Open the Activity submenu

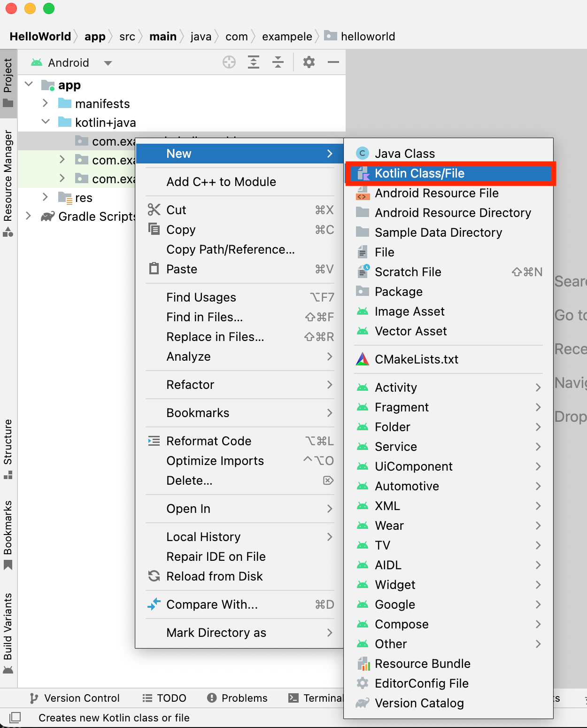tap(396, 387)
